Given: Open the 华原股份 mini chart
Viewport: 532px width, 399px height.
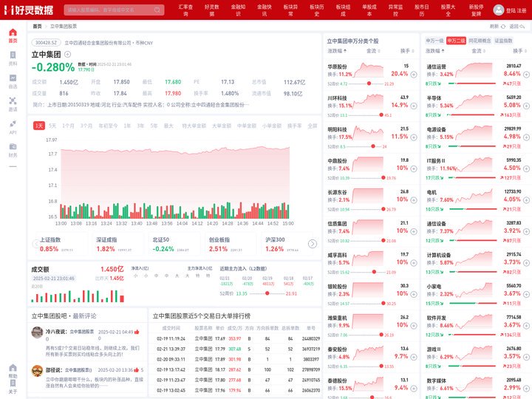Looking at the screenshot, I should (367, 70).
